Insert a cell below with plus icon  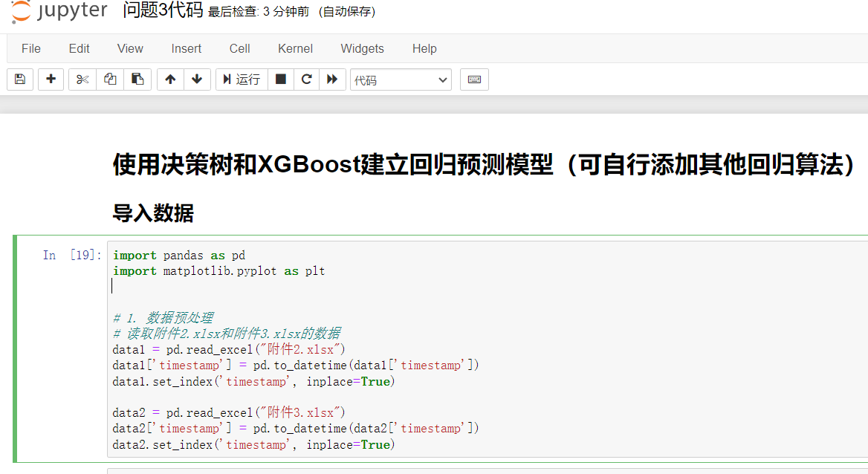[51, 79]
